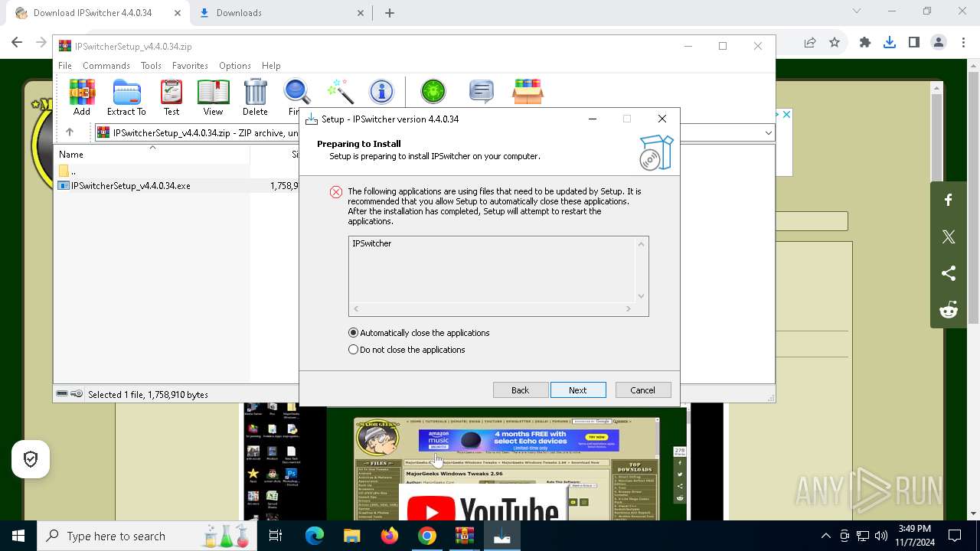Open the Wizard wand icon

339,91
